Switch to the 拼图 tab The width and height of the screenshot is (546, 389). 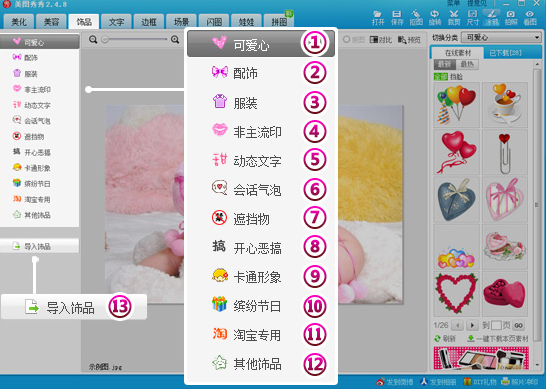(x=279, y=22)
